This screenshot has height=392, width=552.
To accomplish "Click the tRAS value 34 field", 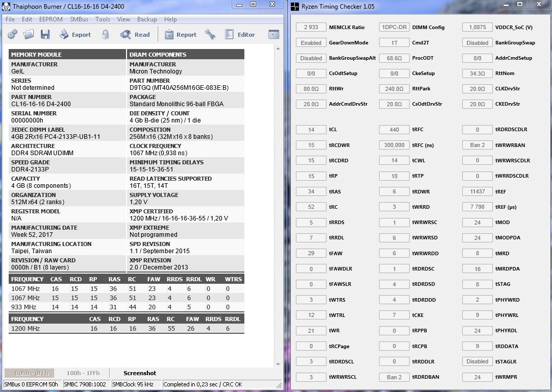I will (x=311, y=191).
